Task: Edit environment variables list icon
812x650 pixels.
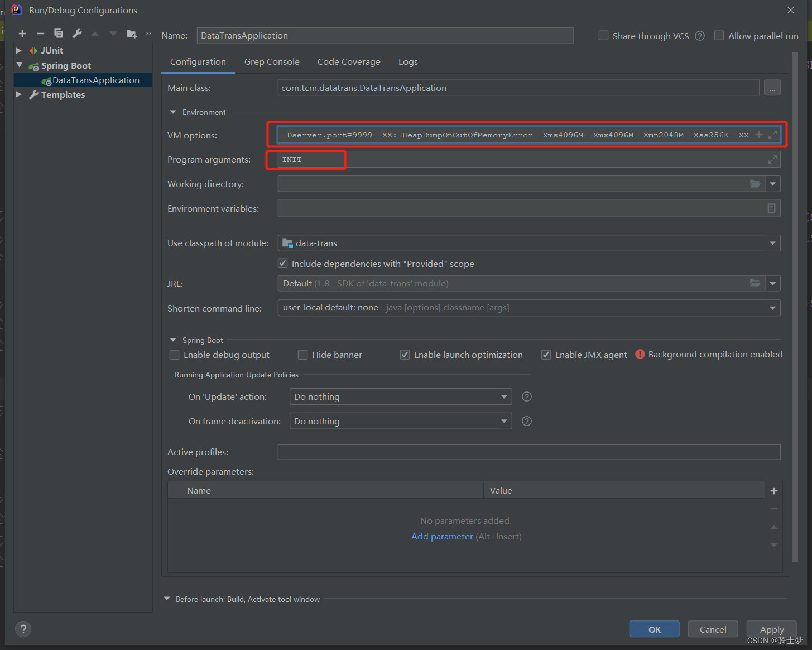Action: (x=771, y=208)
